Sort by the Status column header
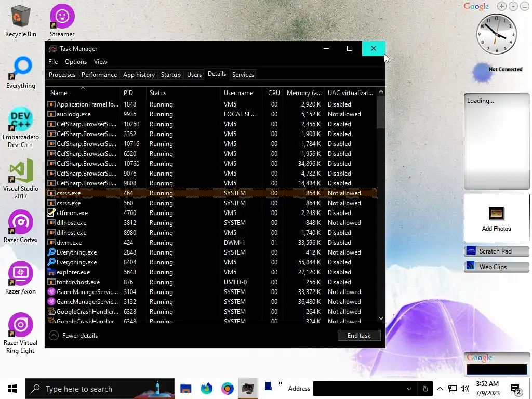The image size is (532, 399). pos(183,92)
